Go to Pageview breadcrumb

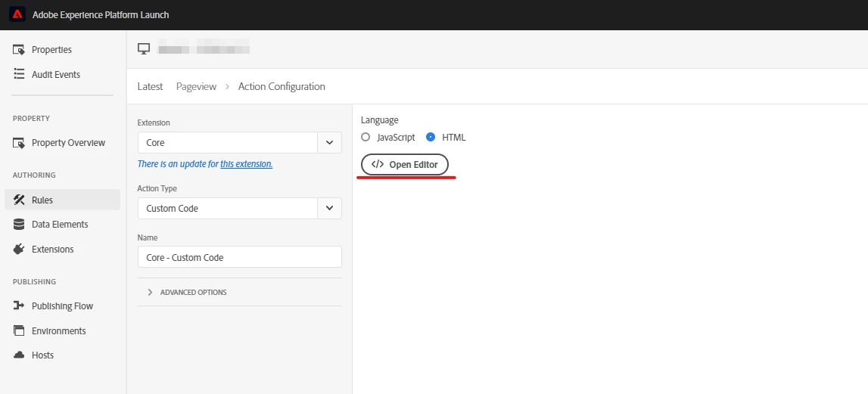pyautogui.click(x=196, y=87)
